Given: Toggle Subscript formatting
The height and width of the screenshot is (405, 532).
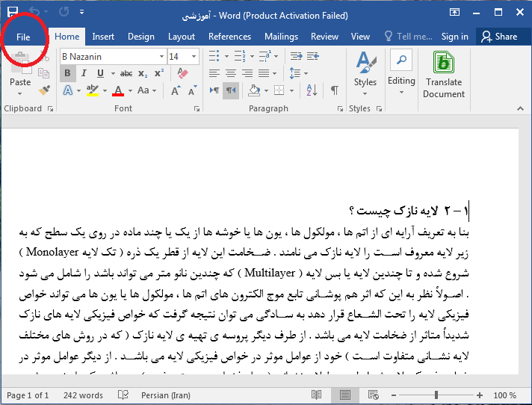Looking at the screenshot, I should pos(143,73).
